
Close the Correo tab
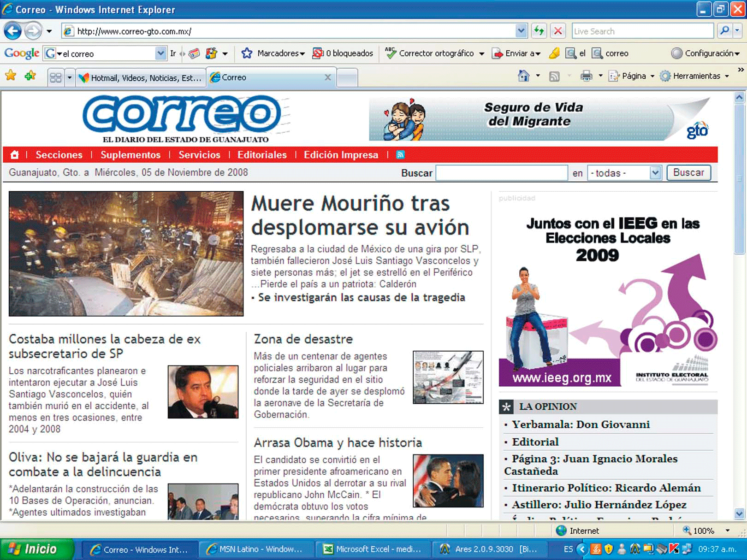(x=328, y=77)
